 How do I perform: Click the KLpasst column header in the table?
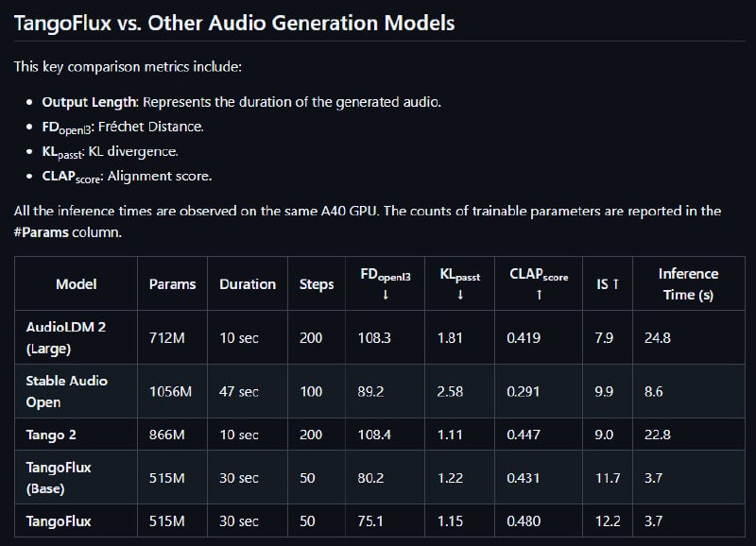click(460, 283)
